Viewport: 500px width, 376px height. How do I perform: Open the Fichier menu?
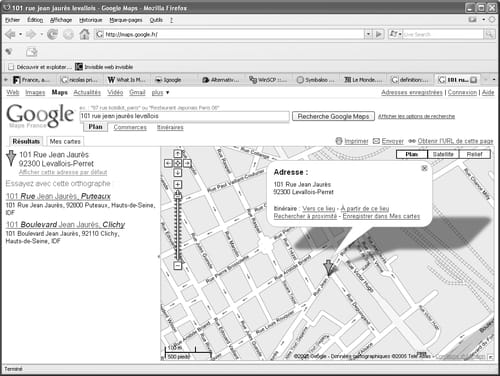tap(13, 20)
